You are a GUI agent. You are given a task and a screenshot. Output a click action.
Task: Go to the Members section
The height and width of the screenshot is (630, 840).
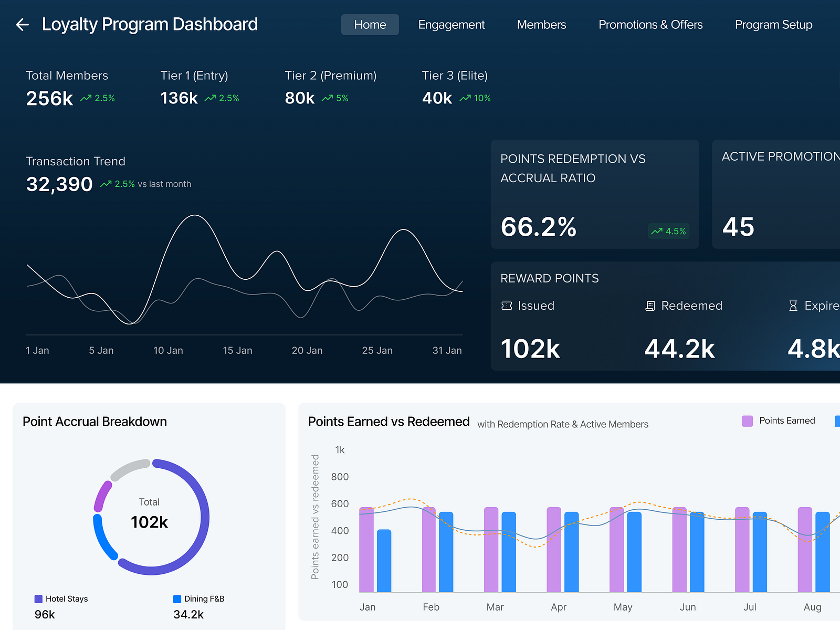click(x=541, y=24)
